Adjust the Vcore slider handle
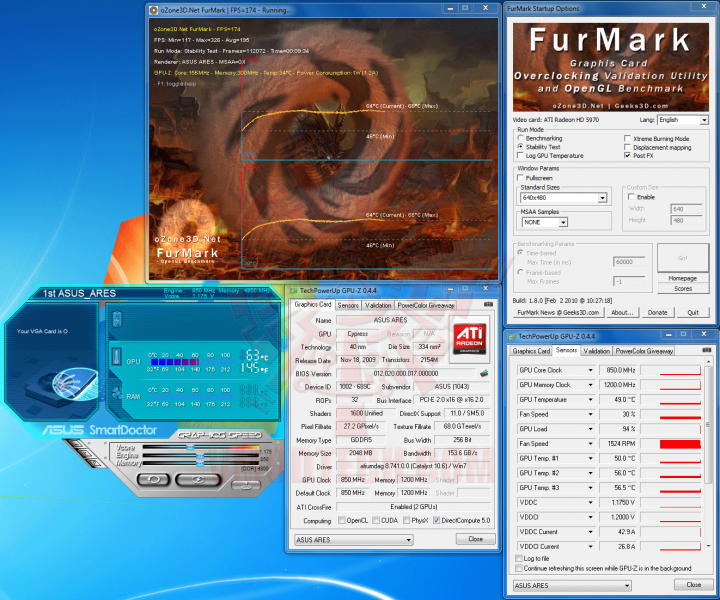The width and height of the screenshot is (720, 600). 190,447
